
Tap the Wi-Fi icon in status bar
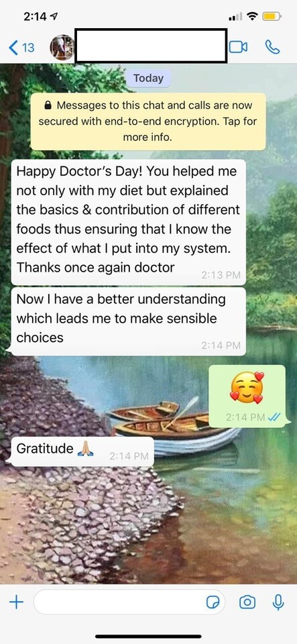point(253,17)
